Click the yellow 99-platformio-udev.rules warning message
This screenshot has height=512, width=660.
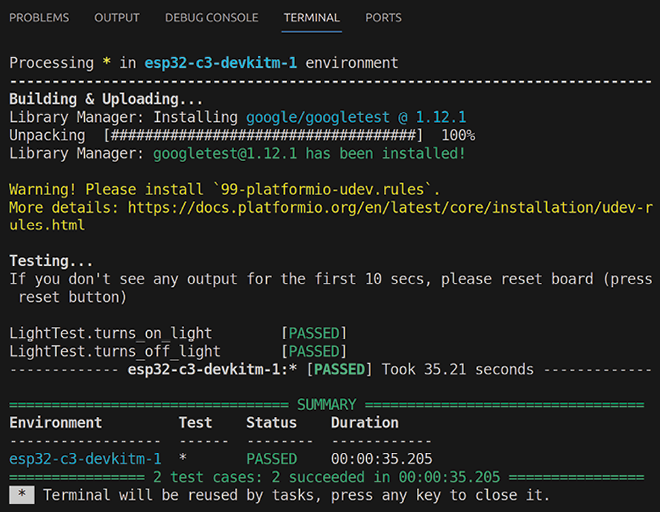tap(225, 189)
